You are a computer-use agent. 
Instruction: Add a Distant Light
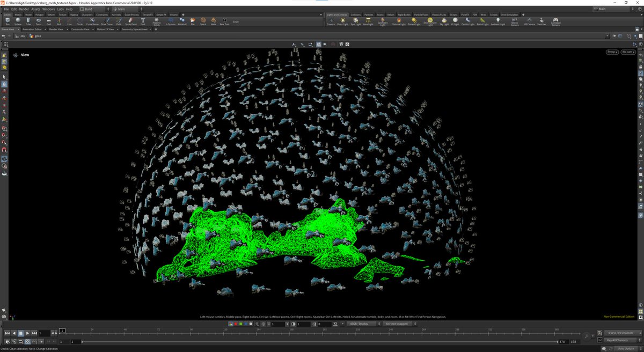[414, 21]
